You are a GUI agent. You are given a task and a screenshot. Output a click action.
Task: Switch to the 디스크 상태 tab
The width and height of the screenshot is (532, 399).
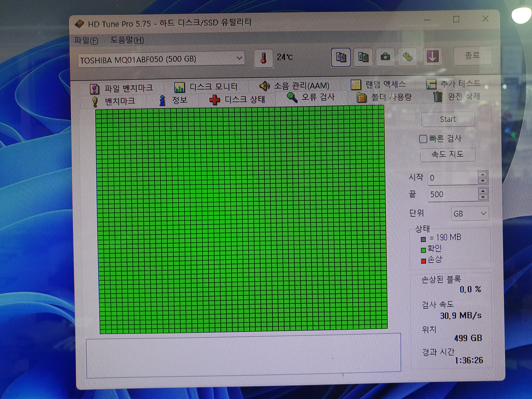237,99
